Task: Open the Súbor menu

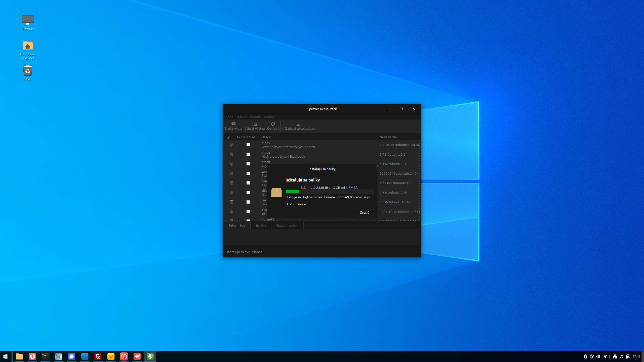Action: pos(228,117)
